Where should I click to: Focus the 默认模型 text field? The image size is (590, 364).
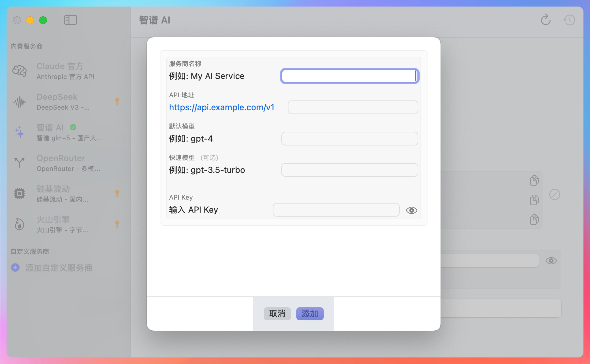[349, 139]
